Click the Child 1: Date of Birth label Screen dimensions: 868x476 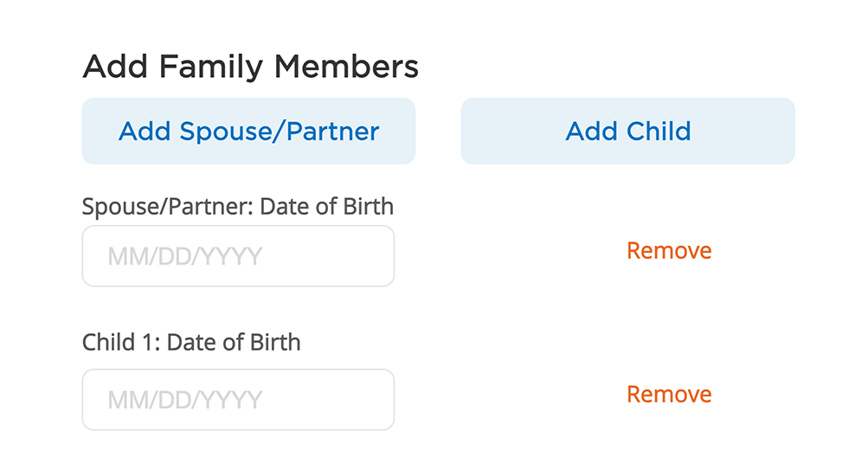pyautogui.click(x=191, y=342)
